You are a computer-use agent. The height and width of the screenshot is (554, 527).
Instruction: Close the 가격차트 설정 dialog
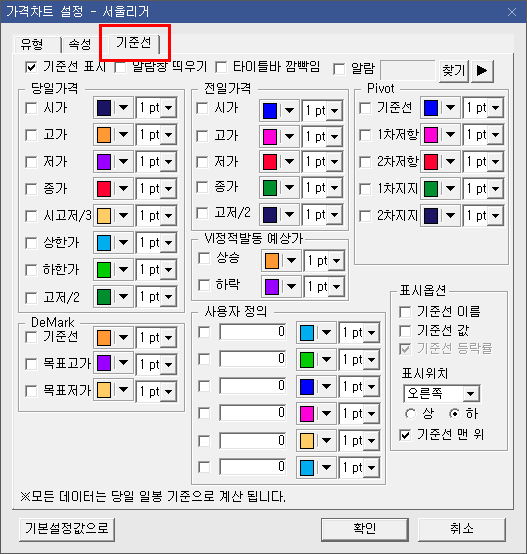click(x=512, y=12)
